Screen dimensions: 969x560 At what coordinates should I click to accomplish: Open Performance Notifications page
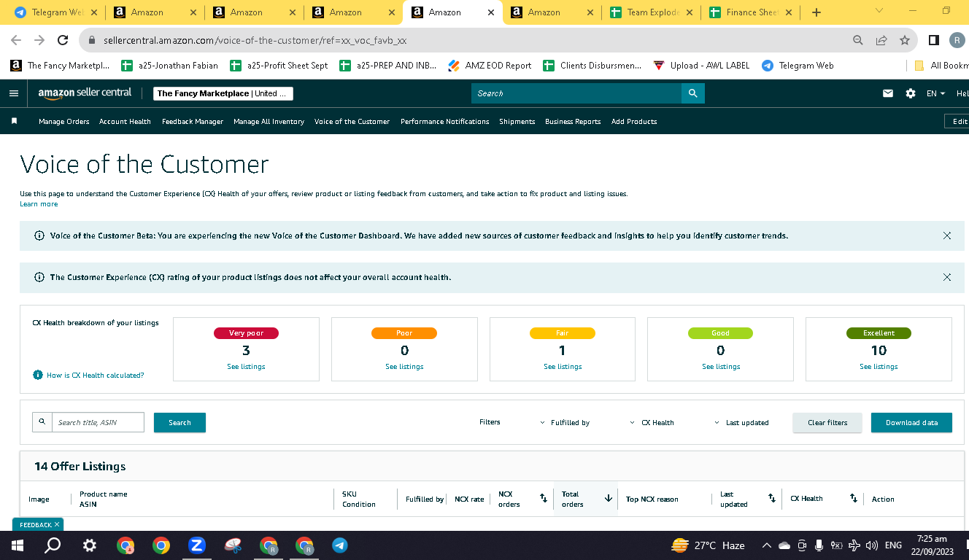(x=445, y=122)
